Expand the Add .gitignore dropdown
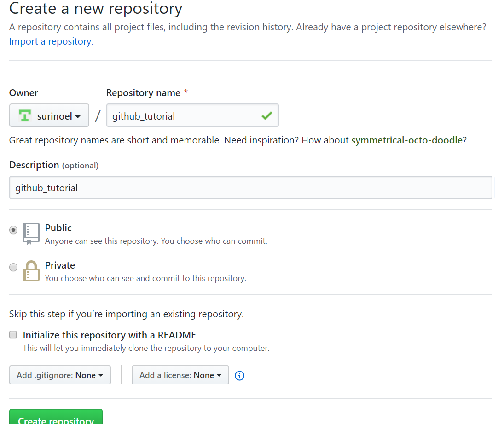Screen dimensions: 504x424 pos(60,375)
